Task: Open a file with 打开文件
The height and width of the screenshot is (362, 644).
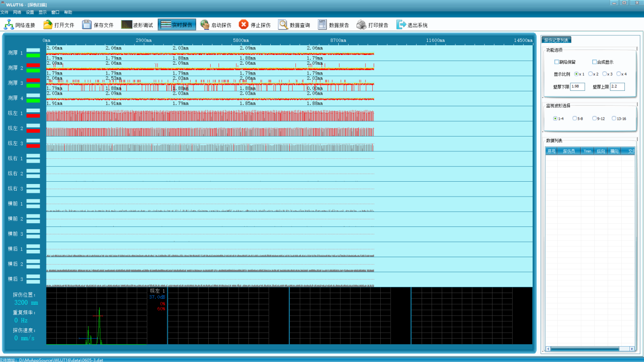Action: pyautogui.click(x=48, y=25)
